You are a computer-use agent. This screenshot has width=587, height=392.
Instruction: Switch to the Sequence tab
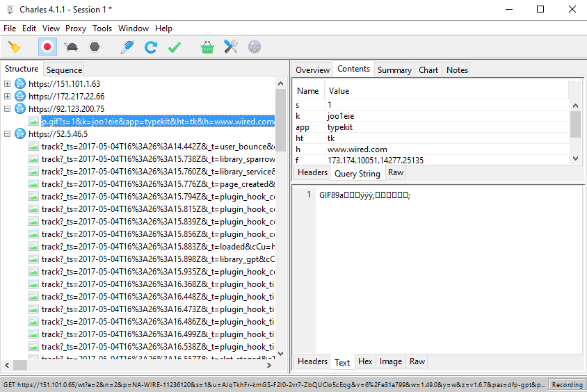click(x=64, y=70)
